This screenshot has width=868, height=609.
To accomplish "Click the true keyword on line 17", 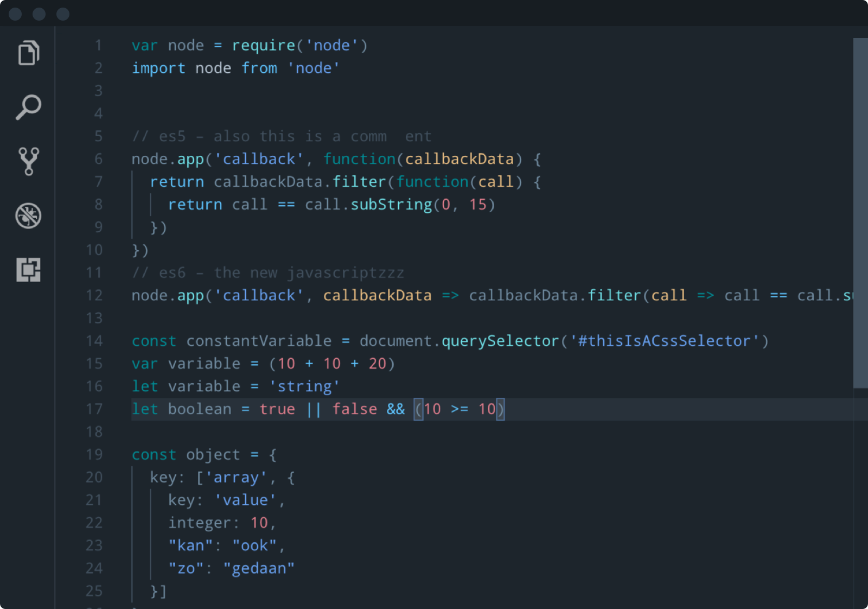I will pos(277,409).
